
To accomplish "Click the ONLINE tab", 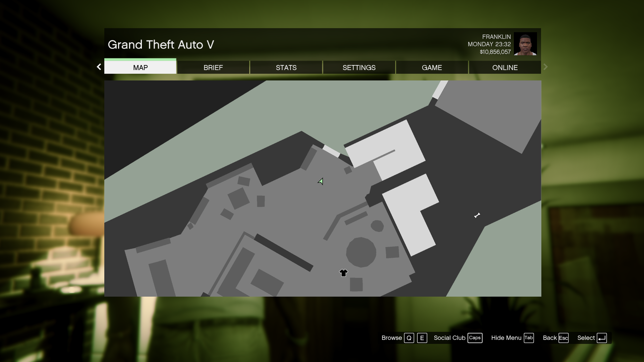I will click(x=505, y=67).
